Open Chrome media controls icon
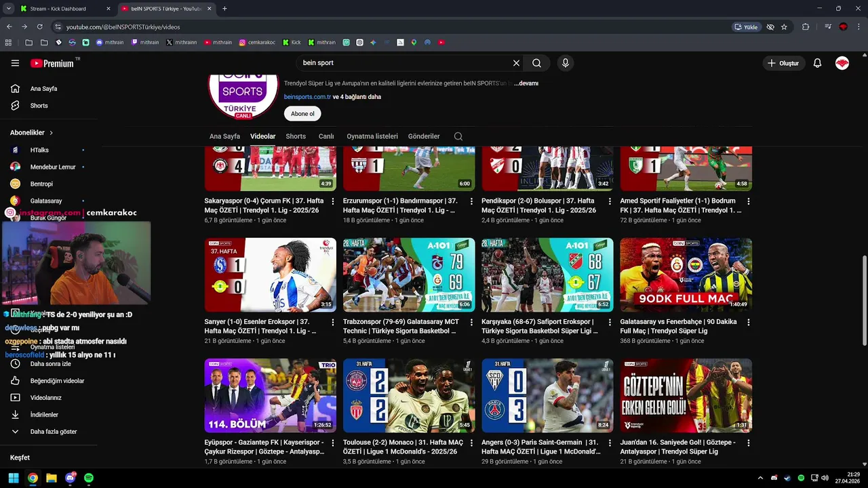Image resolution: width=868 pixels, height=488 pixels. point(828,27)
